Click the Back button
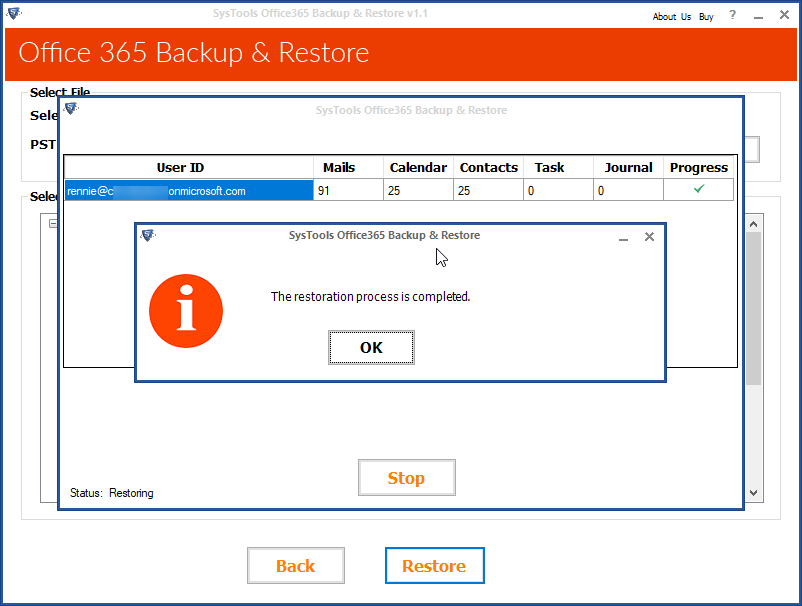Viewport: 802px width, 606px height. click(x=295, y=565)
